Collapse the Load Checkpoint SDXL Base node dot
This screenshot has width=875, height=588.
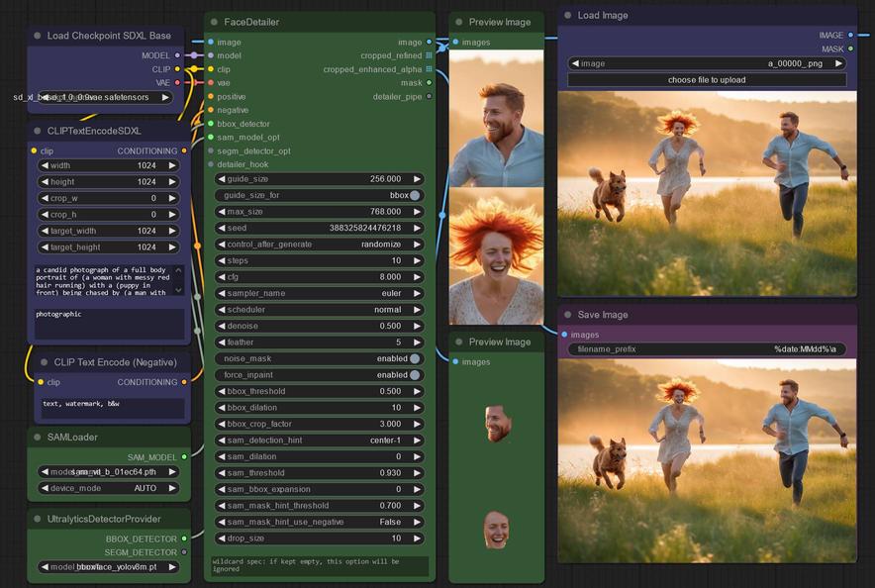coord(38,36)
